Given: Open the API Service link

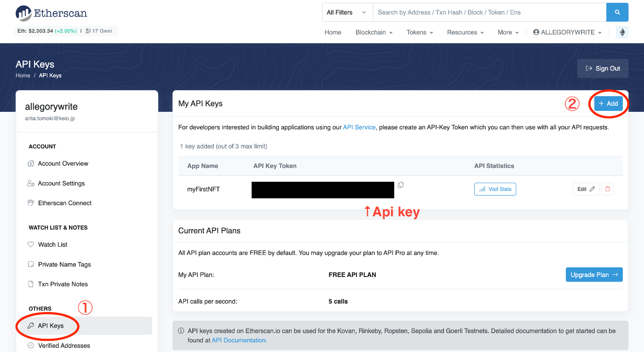Looking at the screenshot, I should pyautogui.click(x=359, y=127).
